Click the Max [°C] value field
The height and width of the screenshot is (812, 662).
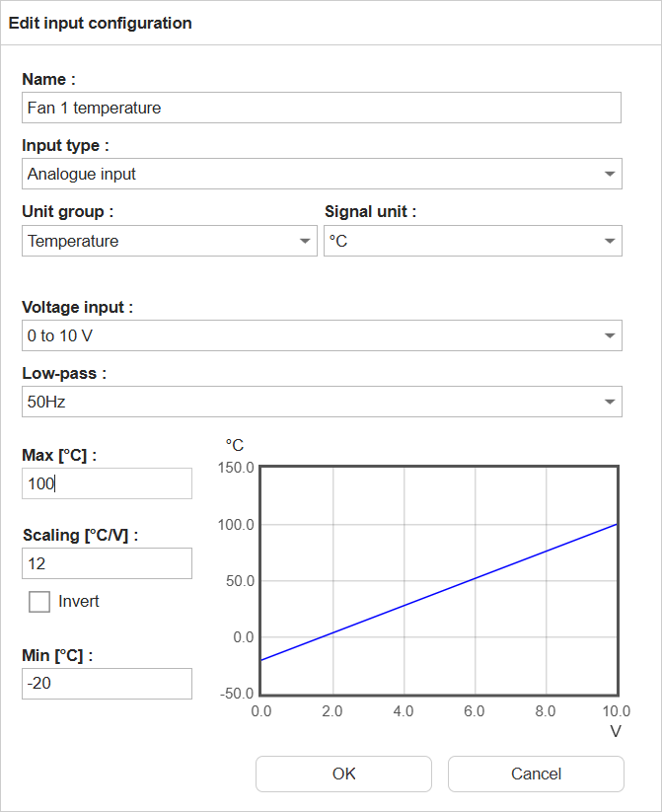[107, 483]
